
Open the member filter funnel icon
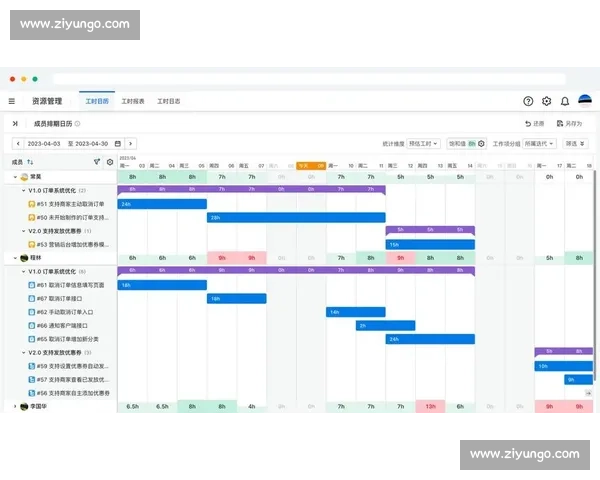(x=97, y=162)
